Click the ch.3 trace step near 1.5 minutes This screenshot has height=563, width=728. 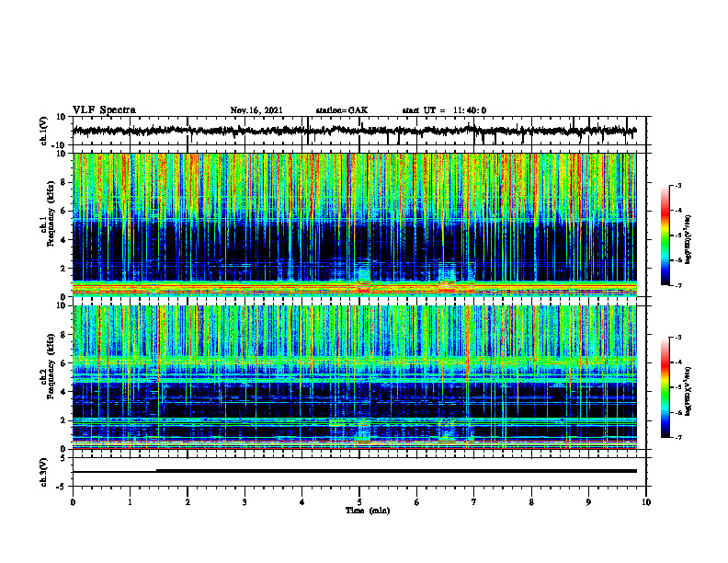[157, 471]
